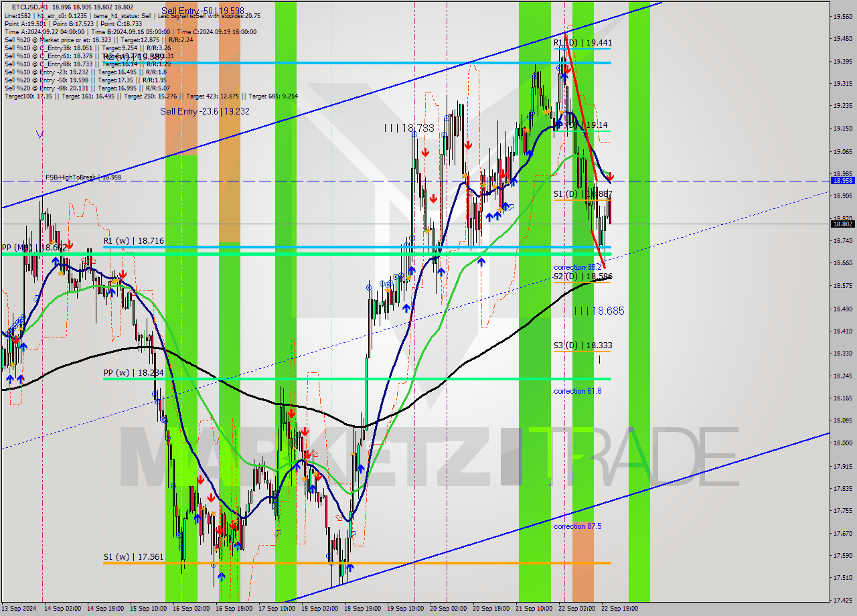
Task: Click the '17 Sep 10:00' time axis label
Action: point(277,609)
